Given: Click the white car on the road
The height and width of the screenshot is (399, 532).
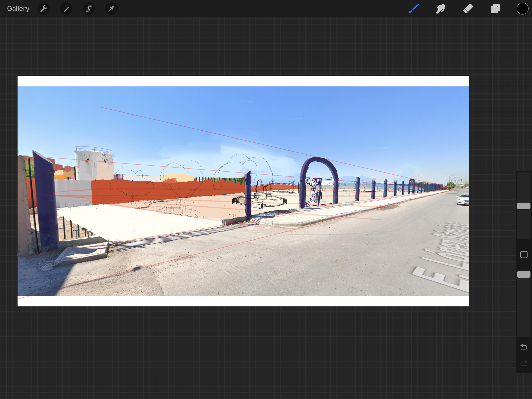Looking at the screenshot, I should coord(463,199).
